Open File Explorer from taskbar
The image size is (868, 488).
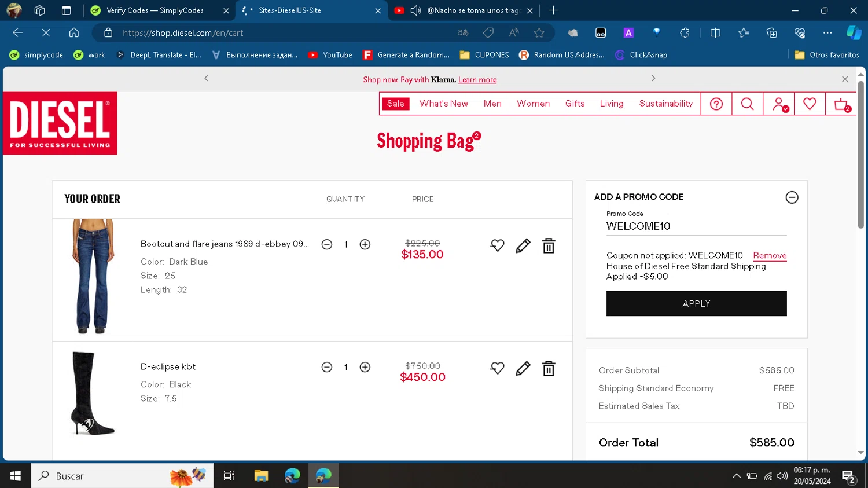[x=261, y=476]
